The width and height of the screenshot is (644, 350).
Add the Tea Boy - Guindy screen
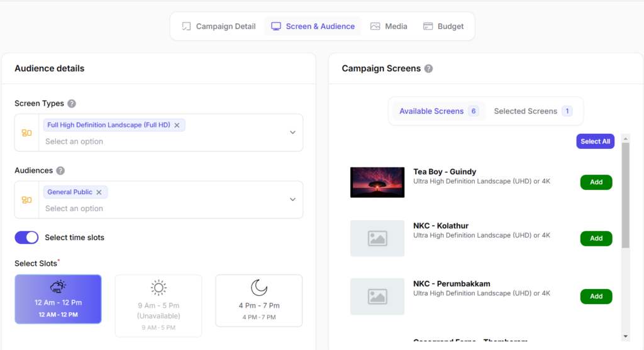coord(596,182)
